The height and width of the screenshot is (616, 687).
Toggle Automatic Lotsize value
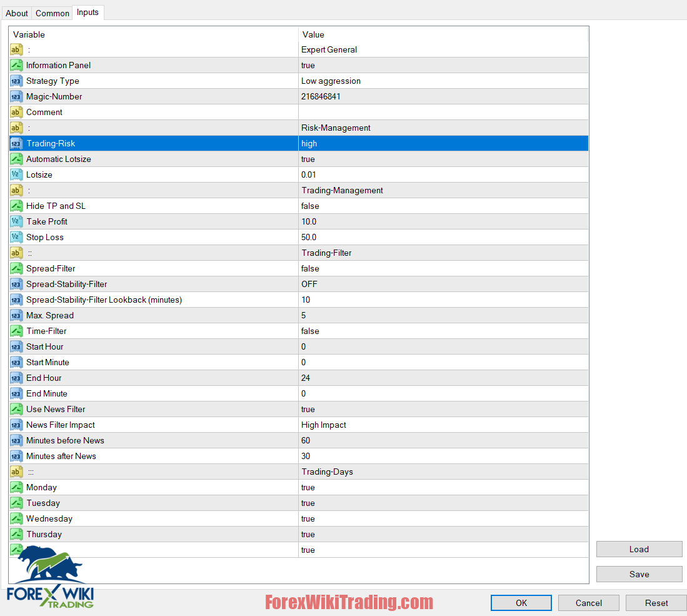coord(443,159)
